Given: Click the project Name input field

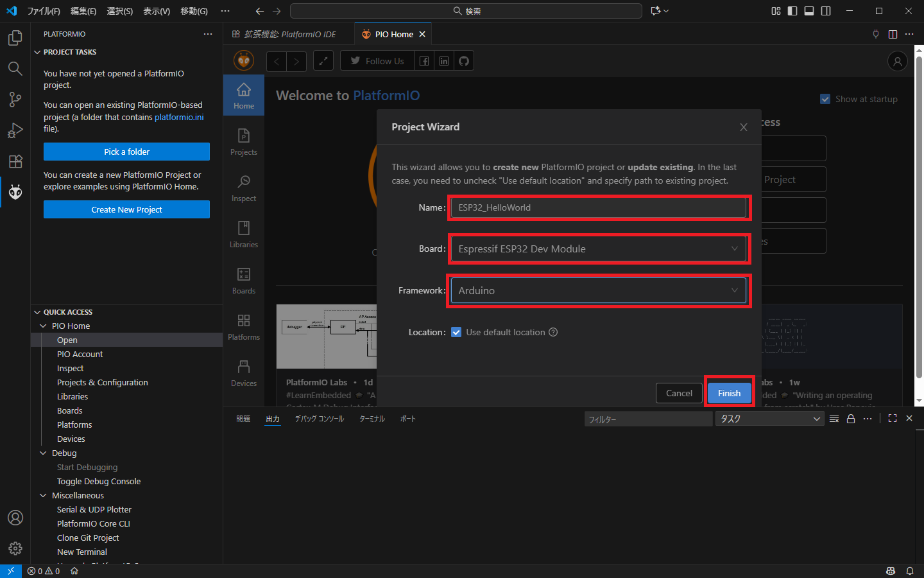Looking at the screenshot, I should (x=598, y=207).
